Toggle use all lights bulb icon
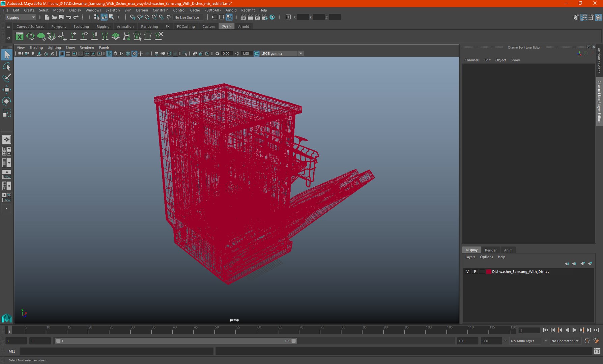Viewport: 603px width, 364px height. [x=141, y=54]
